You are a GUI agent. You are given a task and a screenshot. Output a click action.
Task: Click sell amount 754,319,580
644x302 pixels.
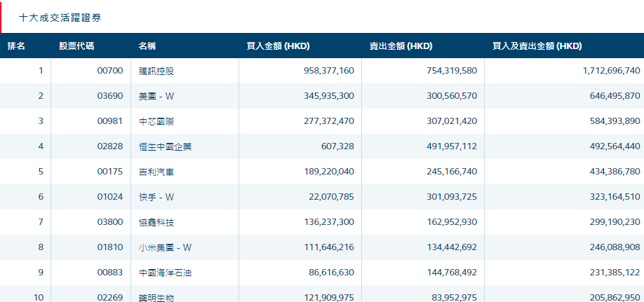click(452, 71)
